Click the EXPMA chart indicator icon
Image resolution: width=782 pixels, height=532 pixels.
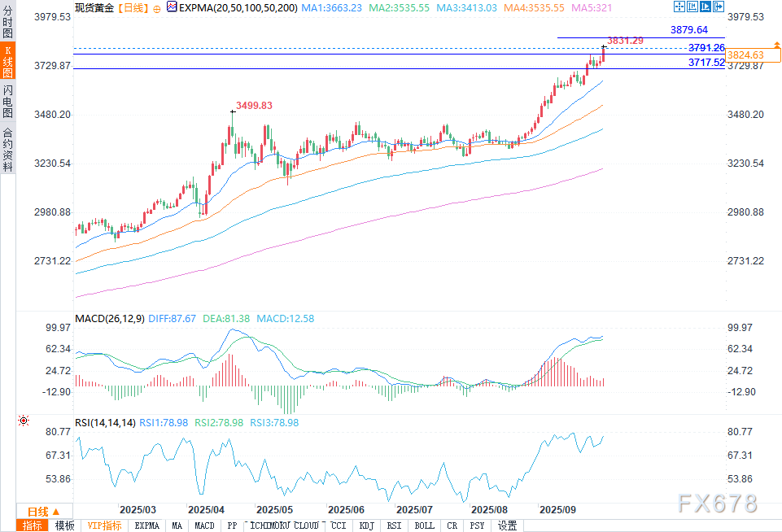(170, 7)
